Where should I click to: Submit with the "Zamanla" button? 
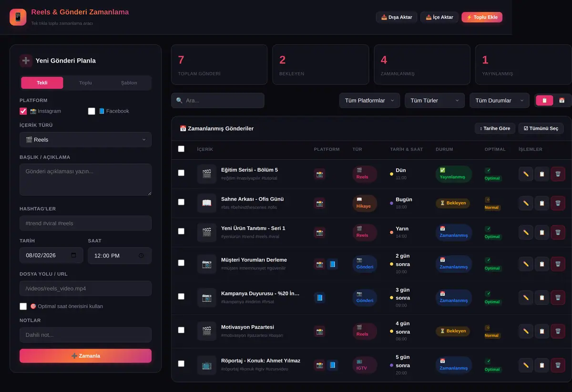(86, 356)
